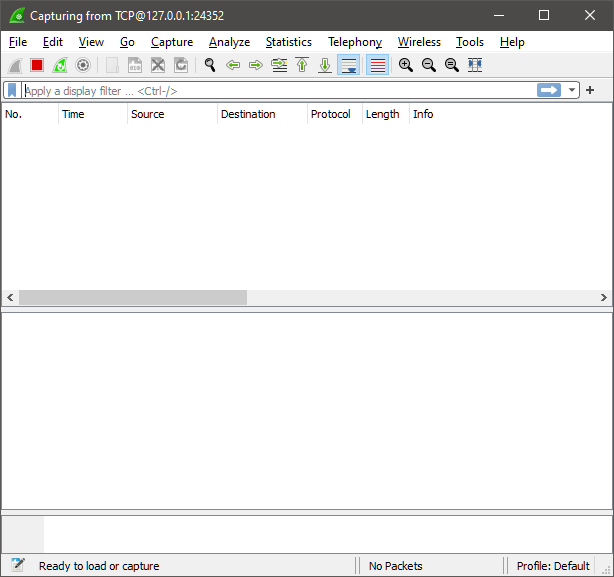
Task: Open the Go menu
Action: [x=127, y=42]
